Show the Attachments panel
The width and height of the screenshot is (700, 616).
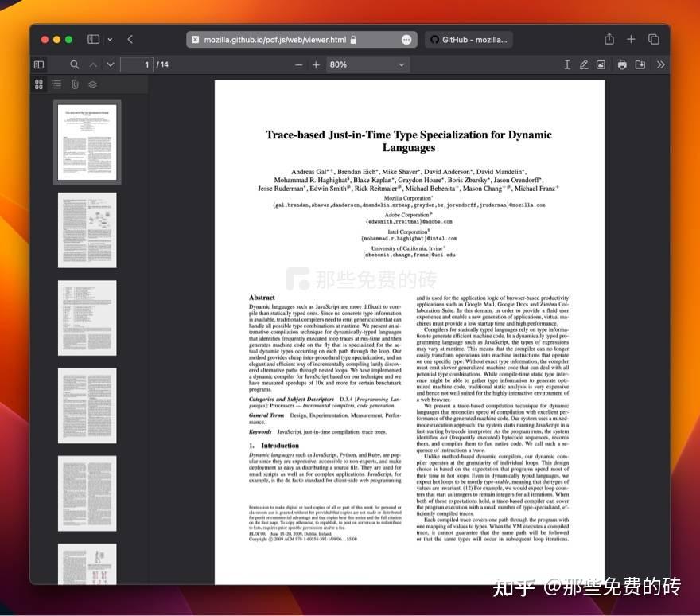pyautogui.click(x=75, y=84)
